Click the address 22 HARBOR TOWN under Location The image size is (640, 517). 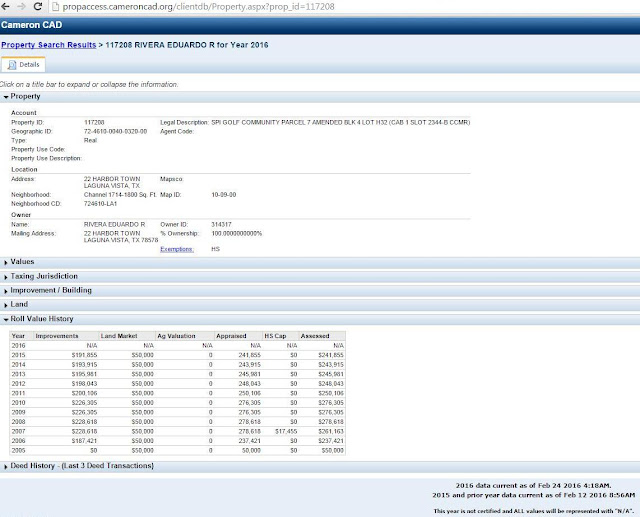click(x=112, y=179)
